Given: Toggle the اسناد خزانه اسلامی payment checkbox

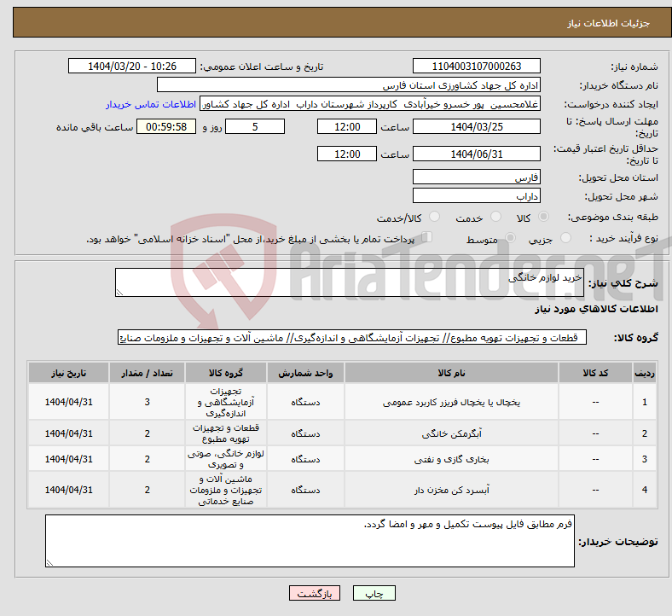Looking at the screenshot, I should (x=427, y=237).
